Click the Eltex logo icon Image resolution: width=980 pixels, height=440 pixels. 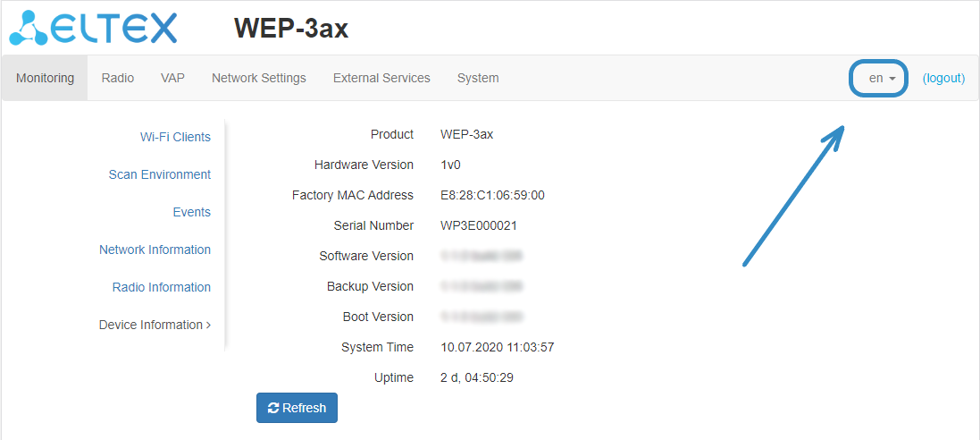(93, 28)
